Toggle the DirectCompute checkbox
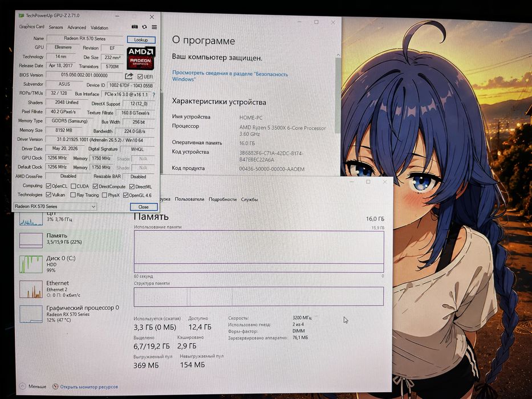This screenshot has height=399, width=532. tap(95, 186)
